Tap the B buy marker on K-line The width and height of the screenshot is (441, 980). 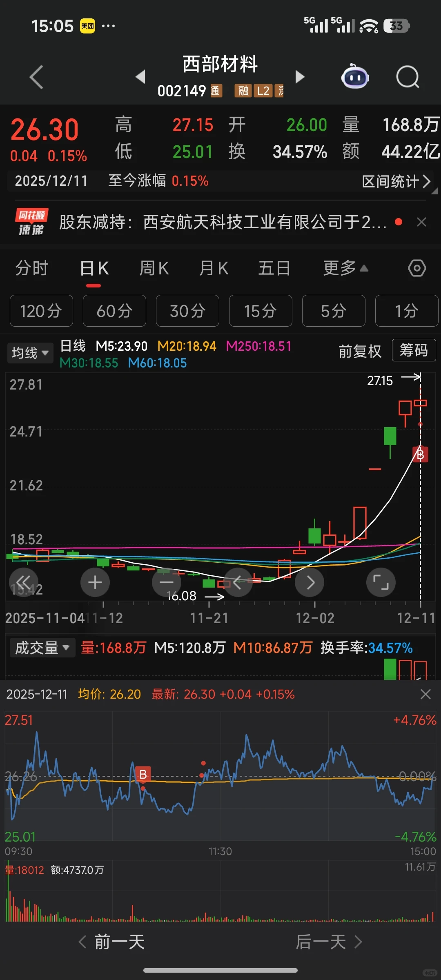(x=421, y=454)
